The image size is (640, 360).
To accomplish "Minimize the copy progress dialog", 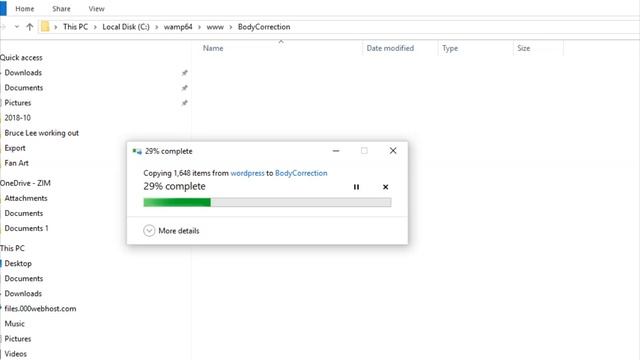I will (x=336, y=151).
